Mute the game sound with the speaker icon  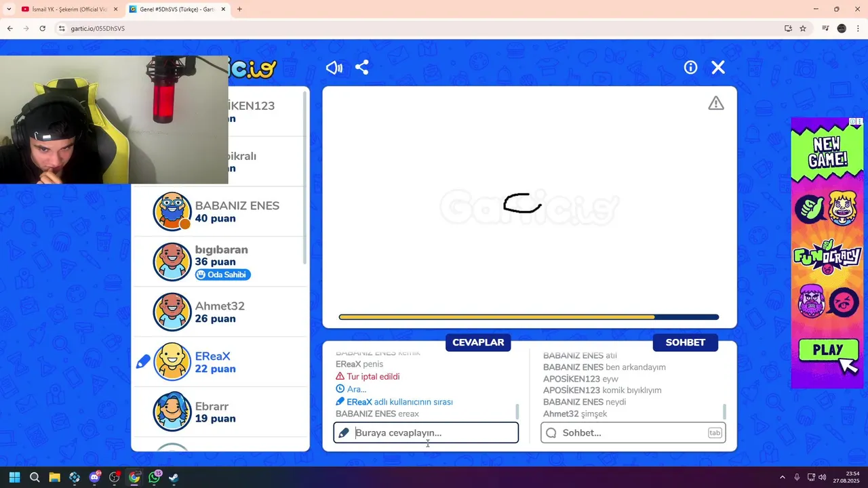click(334, 67)
